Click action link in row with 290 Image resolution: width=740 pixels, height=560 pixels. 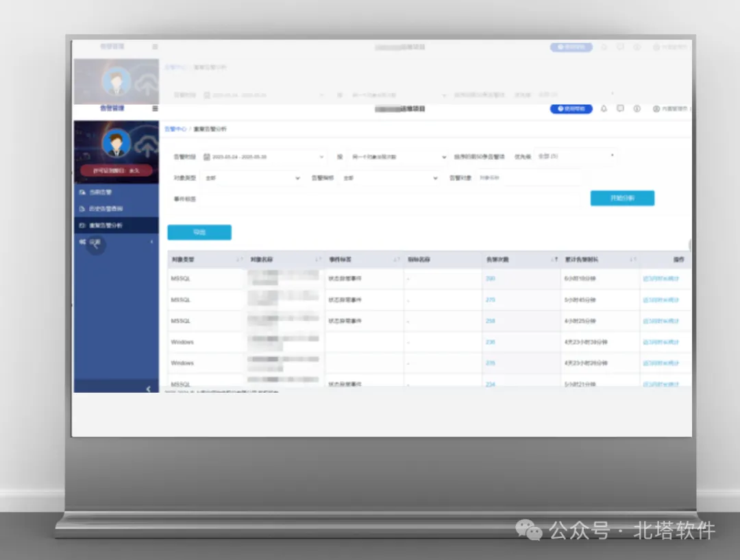(661, 278)
